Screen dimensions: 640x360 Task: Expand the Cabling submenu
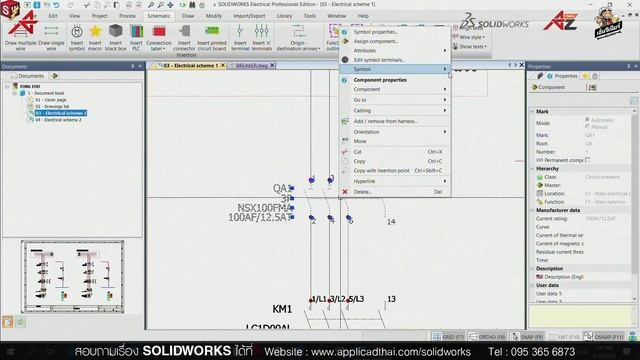(x=395, y=111)
